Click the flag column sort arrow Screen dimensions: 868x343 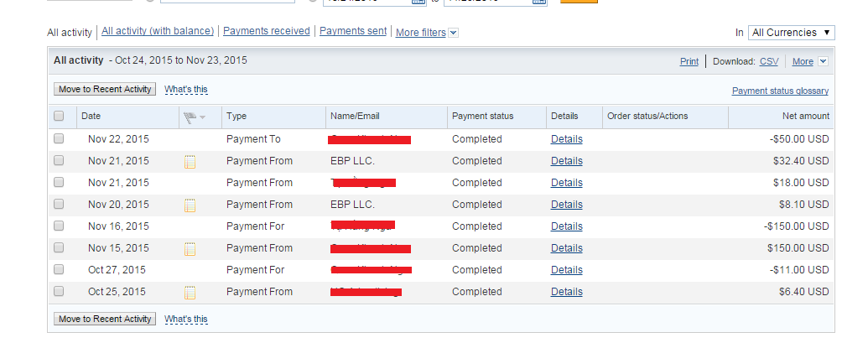202,117
